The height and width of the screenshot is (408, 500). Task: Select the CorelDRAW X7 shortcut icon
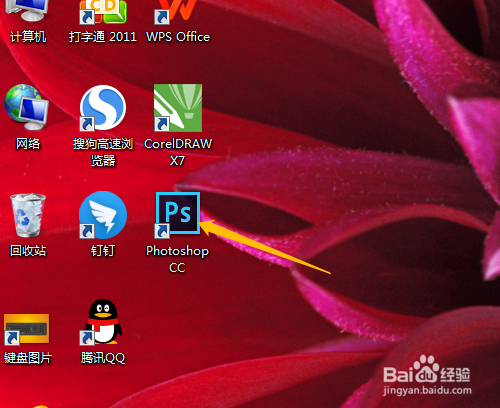pyautogui.click(x=178, y=108)
